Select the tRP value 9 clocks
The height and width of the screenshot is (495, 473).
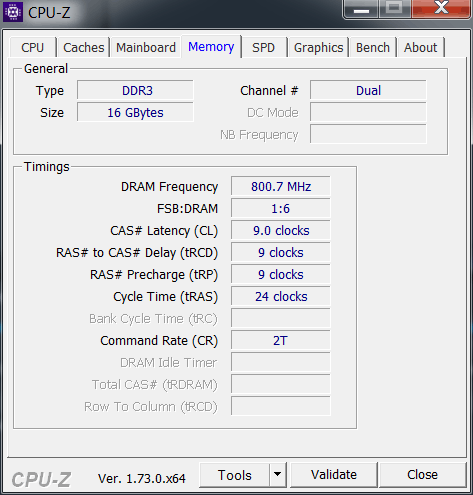point(281,274)
